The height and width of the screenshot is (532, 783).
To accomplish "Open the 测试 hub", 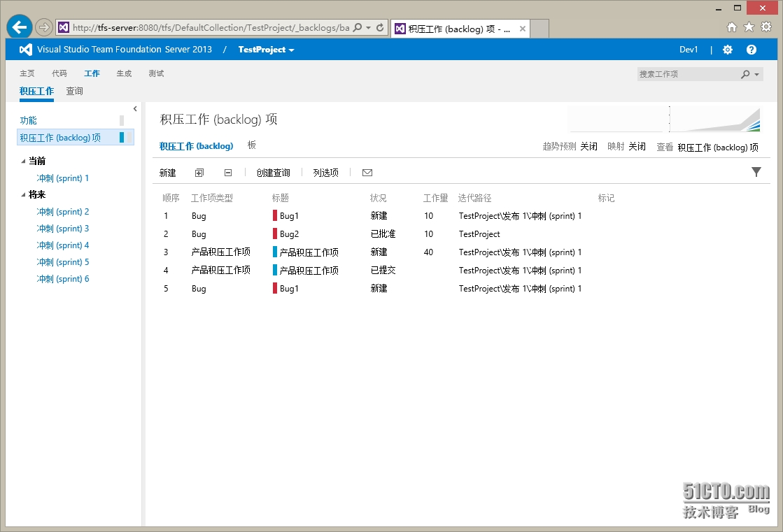I will point(156,73).
